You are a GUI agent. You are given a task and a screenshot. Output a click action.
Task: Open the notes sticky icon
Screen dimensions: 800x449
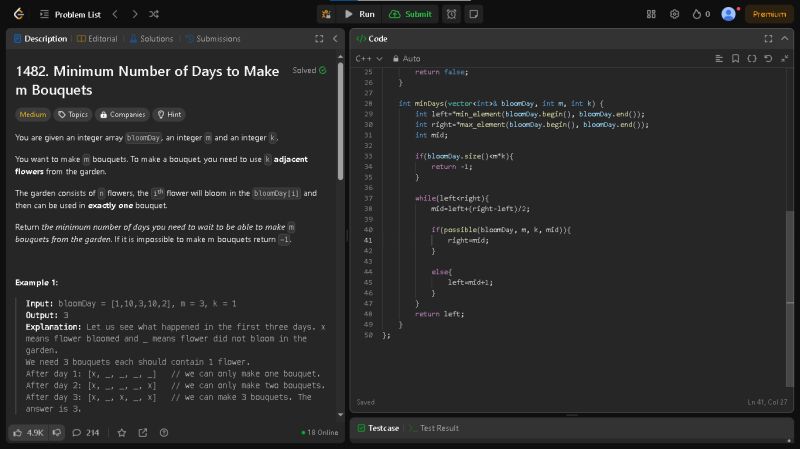(x=473, y=14)
